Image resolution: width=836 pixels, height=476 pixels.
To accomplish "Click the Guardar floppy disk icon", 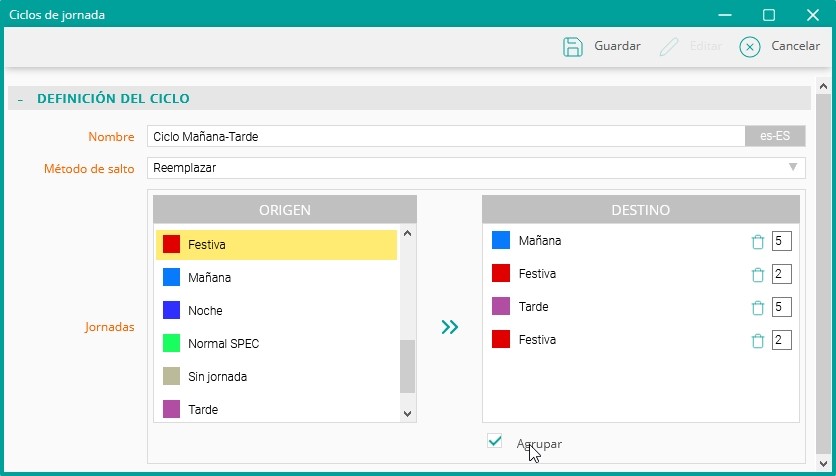I will (x=573, y=46).
